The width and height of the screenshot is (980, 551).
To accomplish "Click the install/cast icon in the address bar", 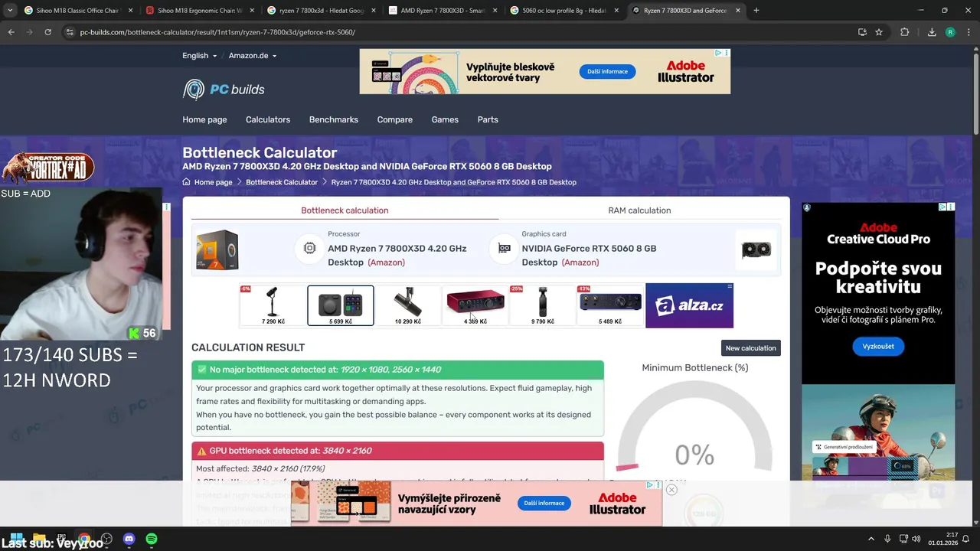I will point(862,32).
